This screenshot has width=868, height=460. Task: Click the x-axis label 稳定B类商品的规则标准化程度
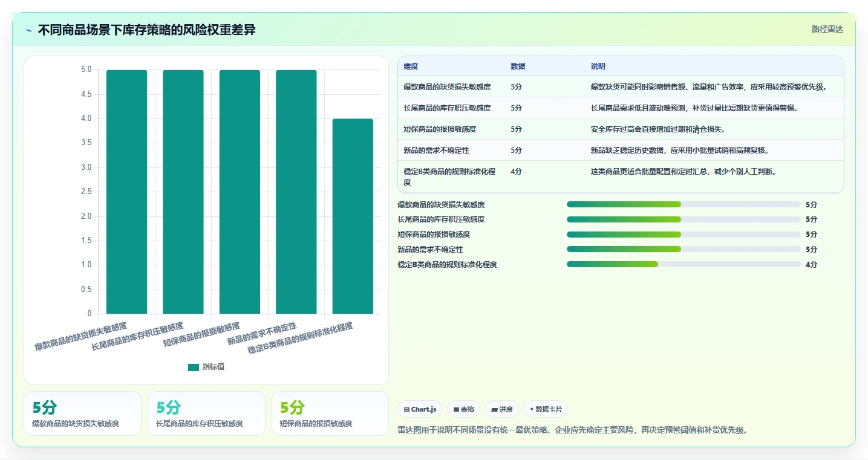coord(301,338)
